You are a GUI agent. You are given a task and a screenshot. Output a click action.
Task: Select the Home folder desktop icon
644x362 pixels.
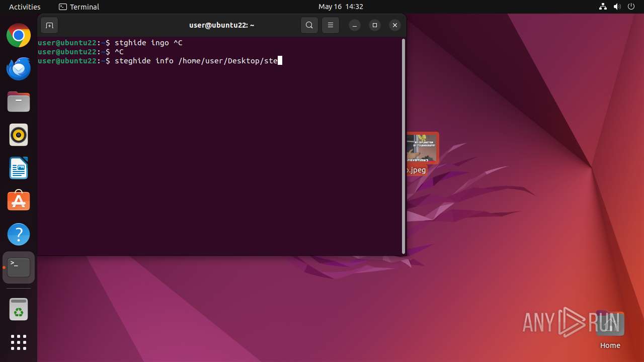pyautogui.click(x=610, y=330)
